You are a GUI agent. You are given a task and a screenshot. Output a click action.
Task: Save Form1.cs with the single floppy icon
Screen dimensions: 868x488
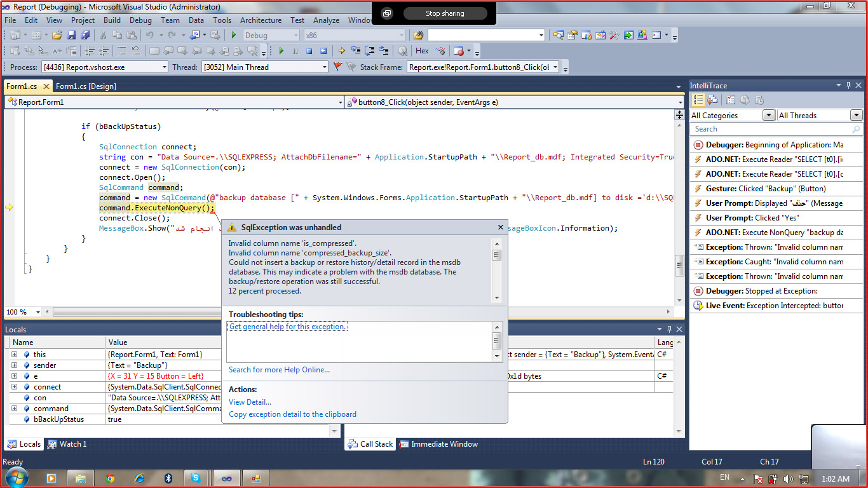coord(71,36)
